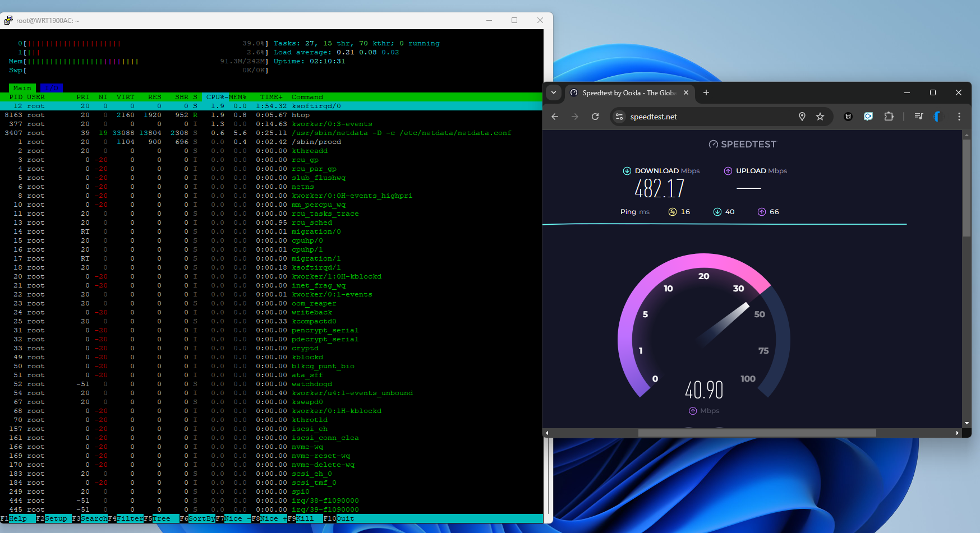Open the media controls icon in Chrome
This screenshot has width=980, height=533.
pos(918,117)
